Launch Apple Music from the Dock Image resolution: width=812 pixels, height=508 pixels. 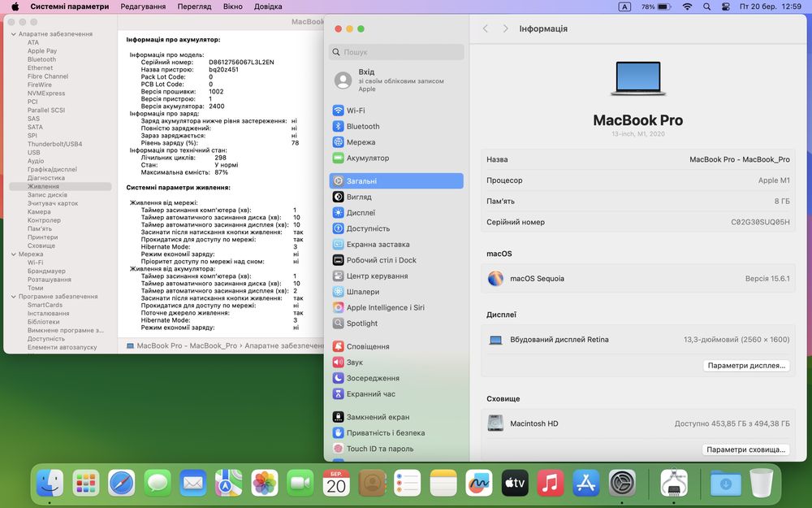(x=551, y=483)
